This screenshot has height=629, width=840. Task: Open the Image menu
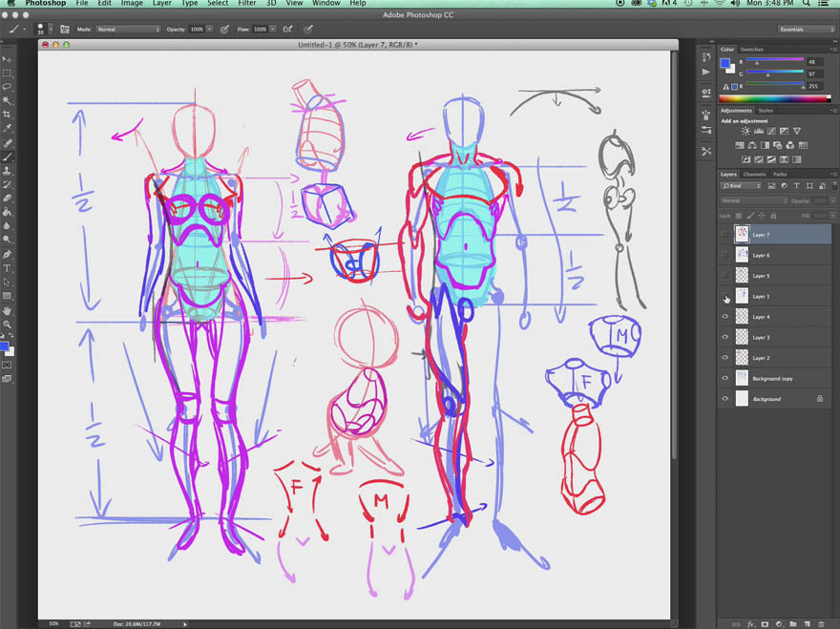tap(132, 3)
